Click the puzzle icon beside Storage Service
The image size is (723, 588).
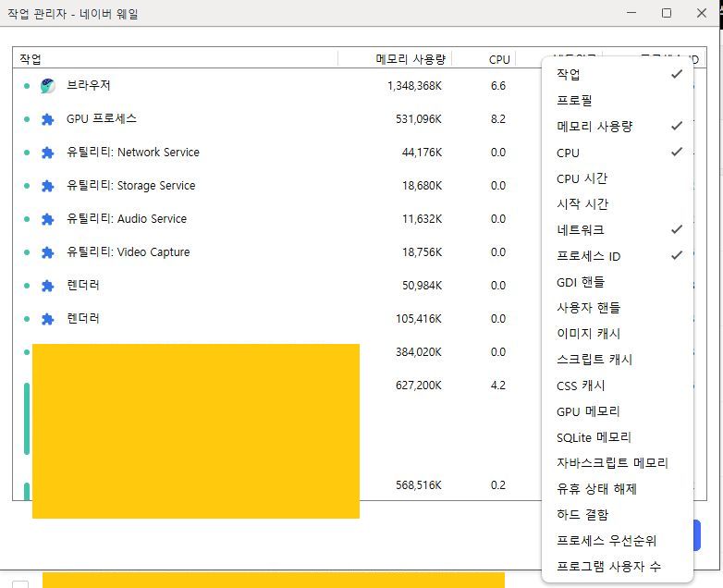(47, 186)
